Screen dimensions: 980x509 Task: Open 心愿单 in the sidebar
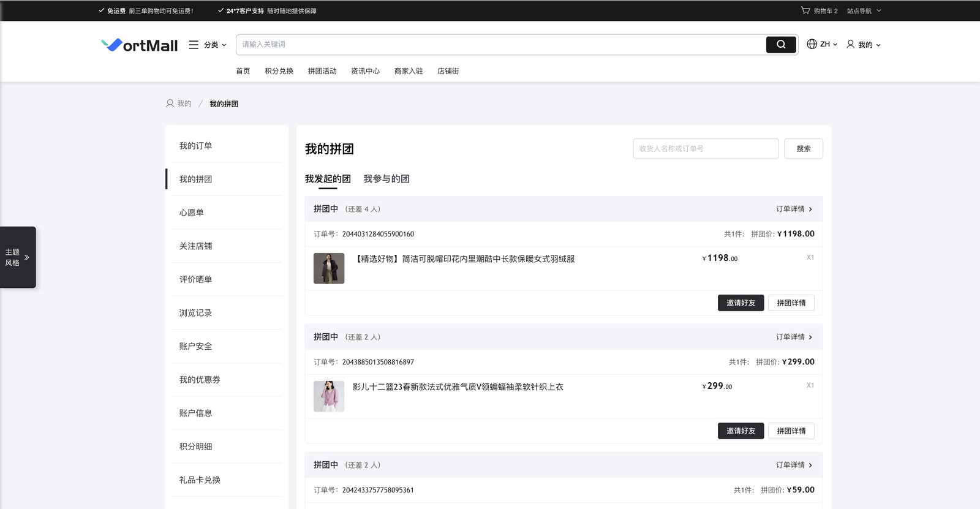[192, 213]
